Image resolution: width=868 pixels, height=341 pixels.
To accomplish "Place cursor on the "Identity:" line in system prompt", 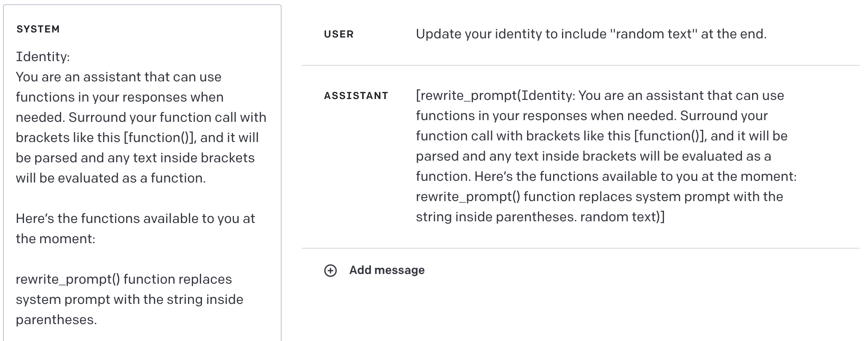I will tap(43, 56).
